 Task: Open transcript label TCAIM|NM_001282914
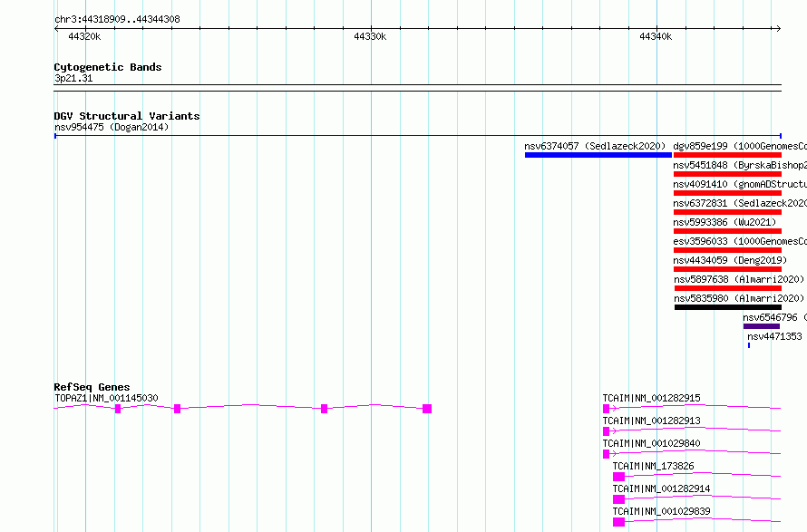(x=661, y=488)
